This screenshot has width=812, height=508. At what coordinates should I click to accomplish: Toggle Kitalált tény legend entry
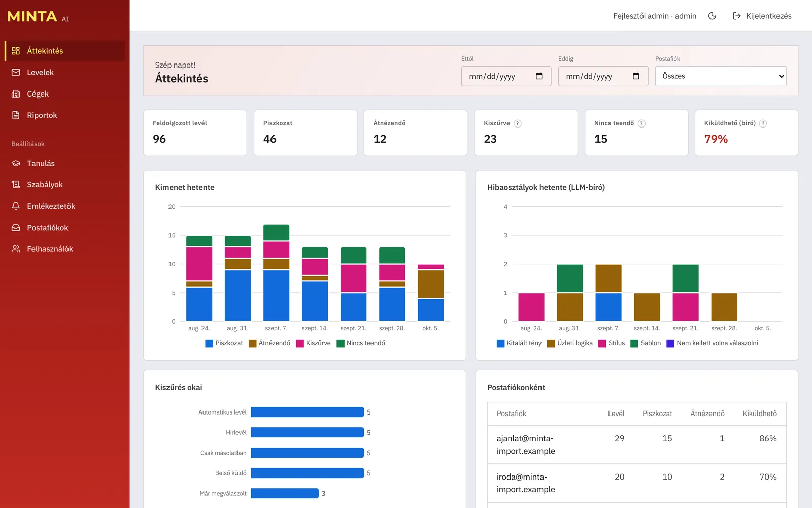point(519,343)
